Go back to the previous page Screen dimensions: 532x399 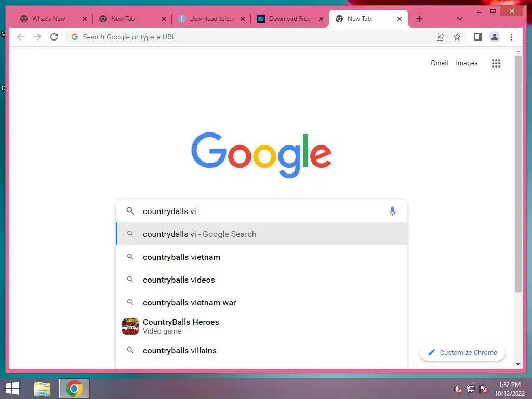click(21, 37)
